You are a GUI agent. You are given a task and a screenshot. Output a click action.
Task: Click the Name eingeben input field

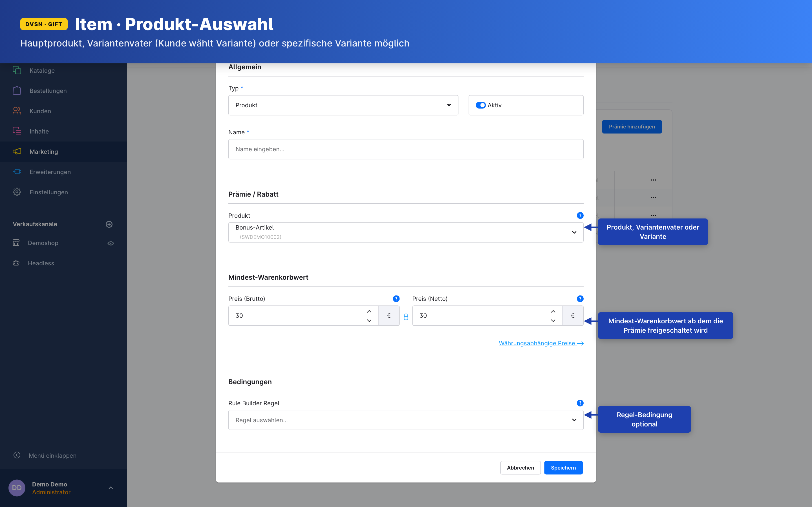coord(405,149)
